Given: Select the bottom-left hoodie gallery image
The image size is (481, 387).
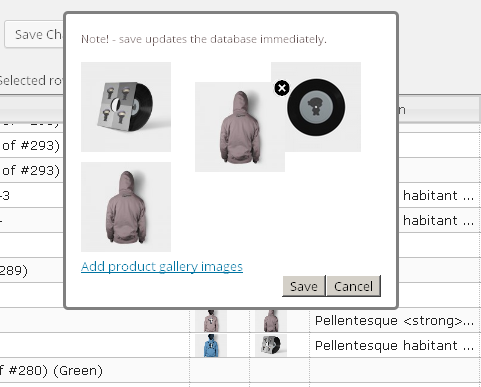Looking at the screenshot, I should click(126, 207).
